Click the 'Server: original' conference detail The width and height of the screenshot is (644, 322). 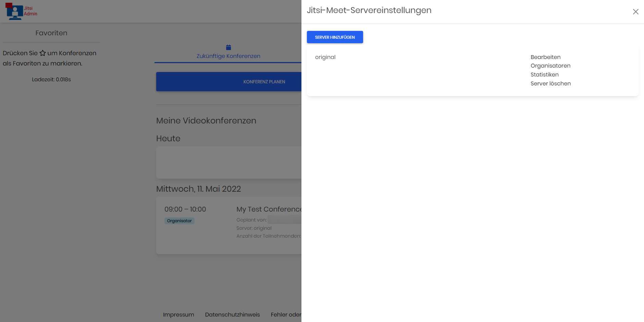(x=254, y=228)
